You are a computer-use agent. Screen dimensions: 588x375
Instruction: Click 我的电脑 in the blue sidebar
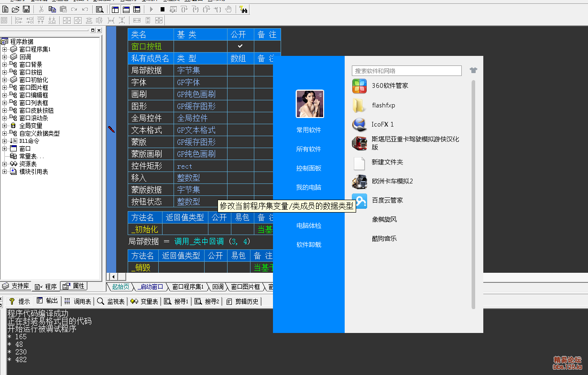tap(309, 187)
